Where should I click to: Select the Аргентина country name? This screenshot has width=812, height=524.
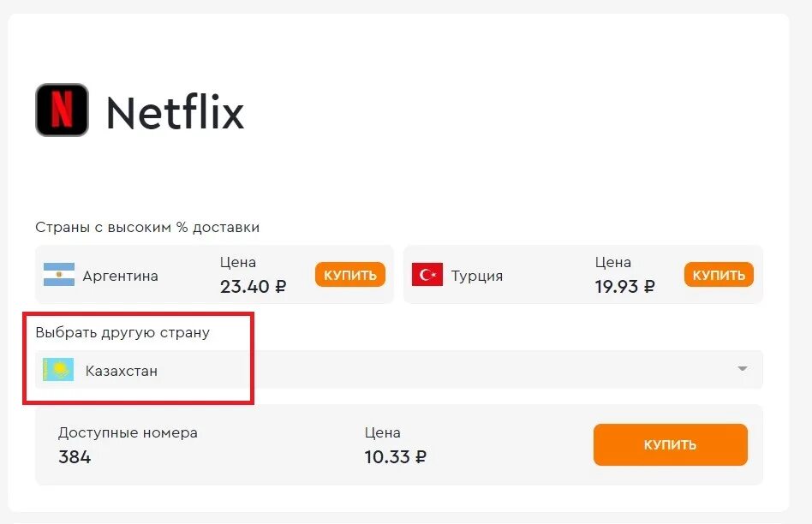point(121,276)
